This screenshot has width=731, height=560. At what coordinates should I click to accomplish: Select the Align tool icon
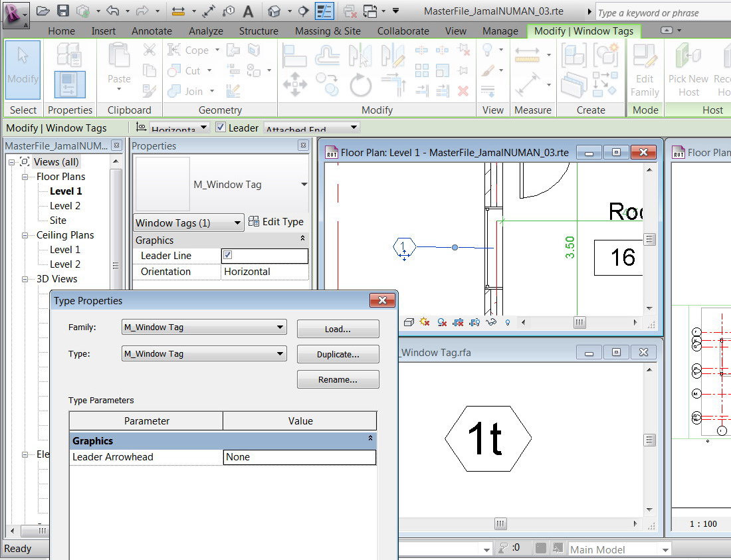tap(294, 56)
